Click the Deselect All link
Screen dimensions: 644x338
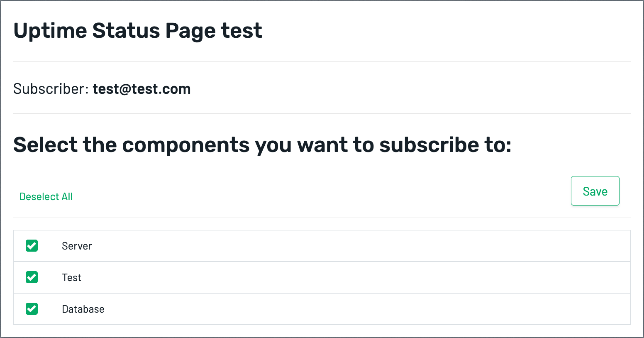point(46,197)
